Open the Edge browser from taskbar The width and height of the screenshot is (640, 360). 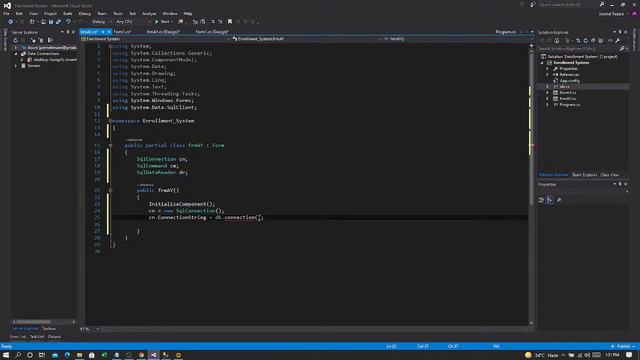[67, 355]
